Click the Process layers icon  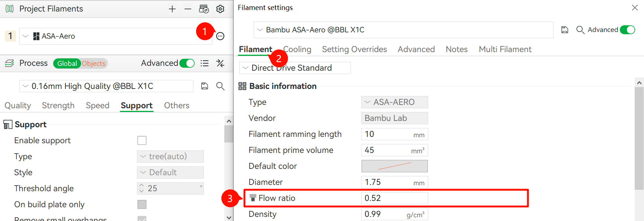tap(10, 63)
